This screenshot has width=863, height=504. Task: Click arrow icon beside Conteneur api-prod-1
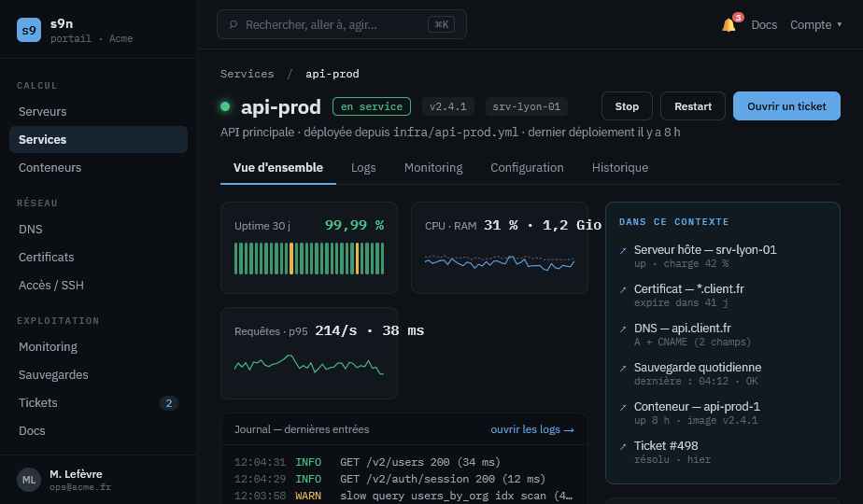point(623,407)
